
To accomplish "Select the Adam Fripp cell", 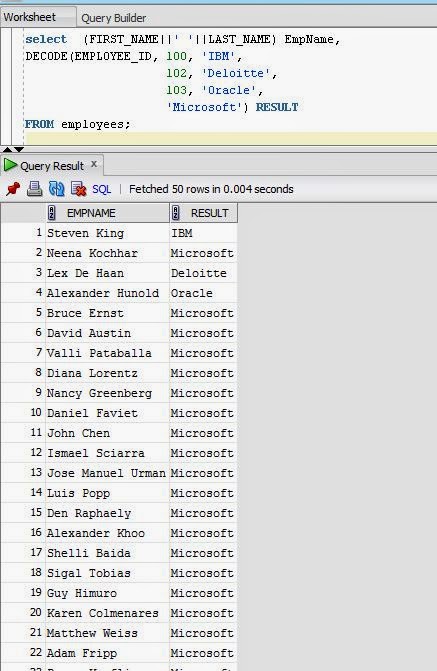I will (107, 653).
